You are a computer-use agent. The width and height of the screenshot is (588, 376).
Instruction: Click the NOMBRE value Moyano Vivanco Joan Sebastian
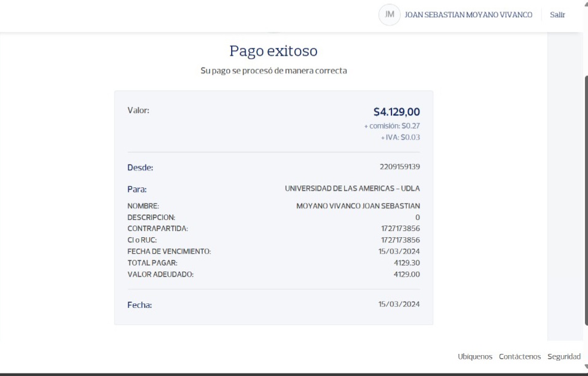point(358,206)
